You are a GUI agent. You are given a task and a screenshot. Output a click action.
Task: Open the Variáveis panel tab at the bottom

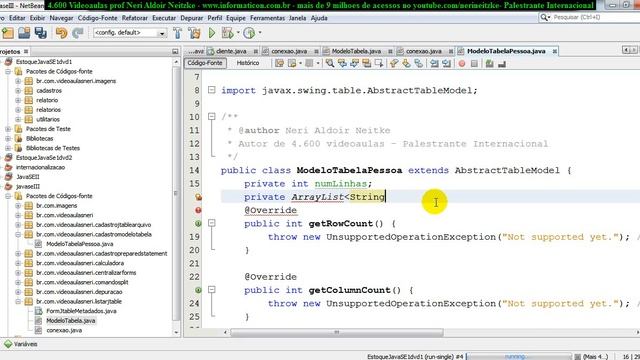(20, 344)
